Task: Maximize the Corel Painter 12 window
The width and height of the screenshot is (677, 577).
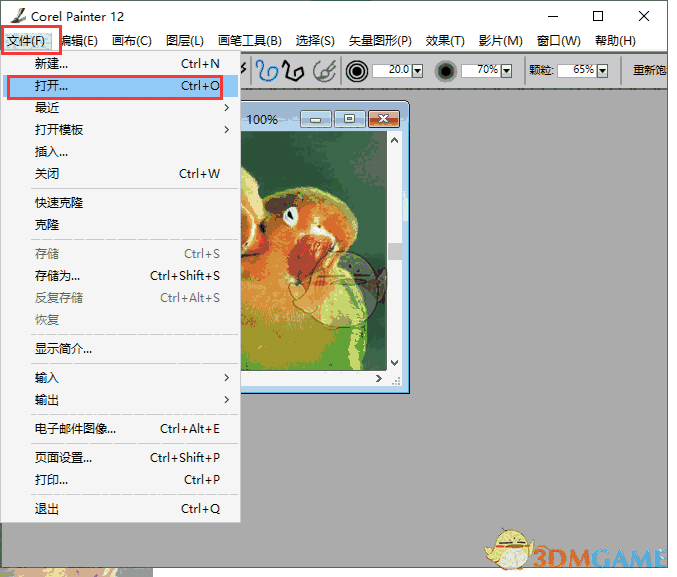Action: (598, 16)
